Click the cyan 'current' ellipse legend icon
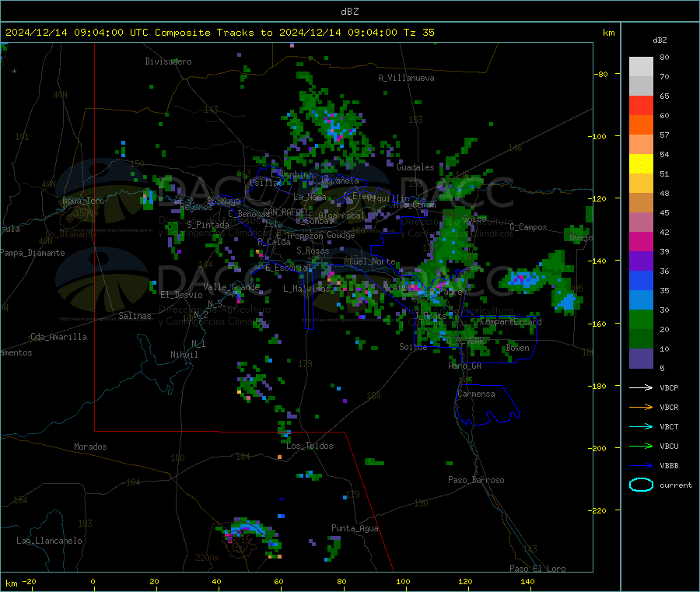The height and width of the screenshot is (592, 700). [x=641, y=485]
